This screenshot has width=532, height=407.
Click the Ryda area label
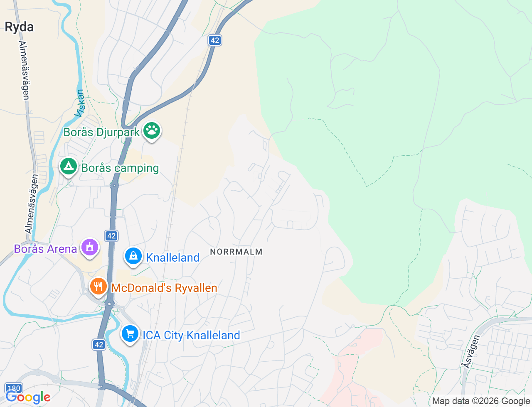19,27
